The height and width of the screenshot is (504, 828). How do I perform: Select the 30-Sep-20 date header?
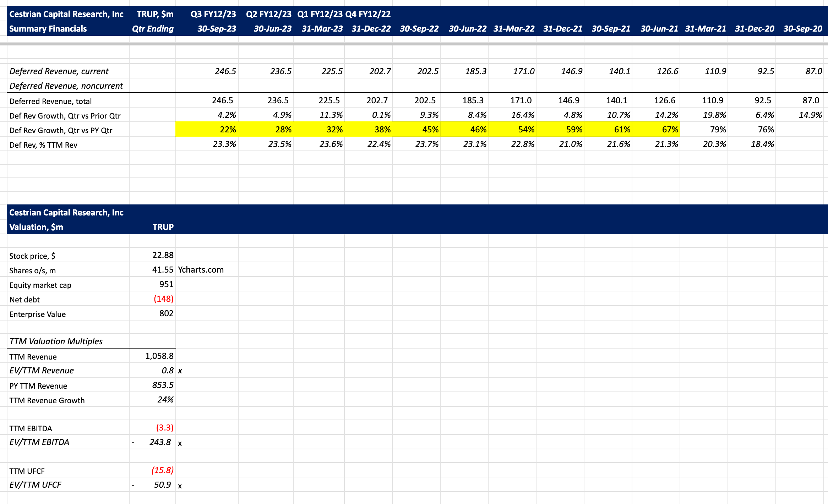click(802, 29)
